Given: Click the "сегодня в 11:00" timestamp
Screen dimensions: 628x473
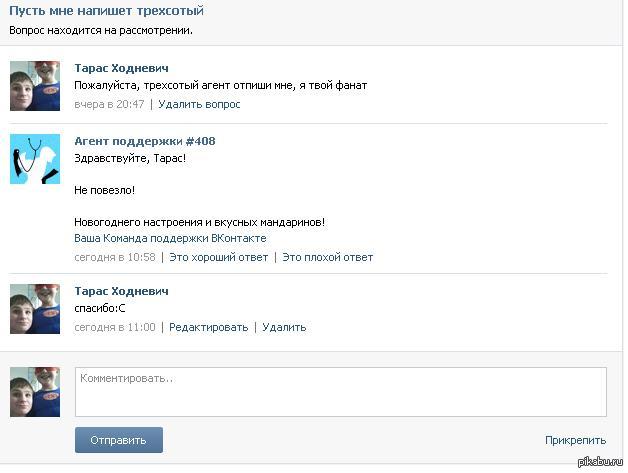Looking at the screenshot, I should (115, 327).
